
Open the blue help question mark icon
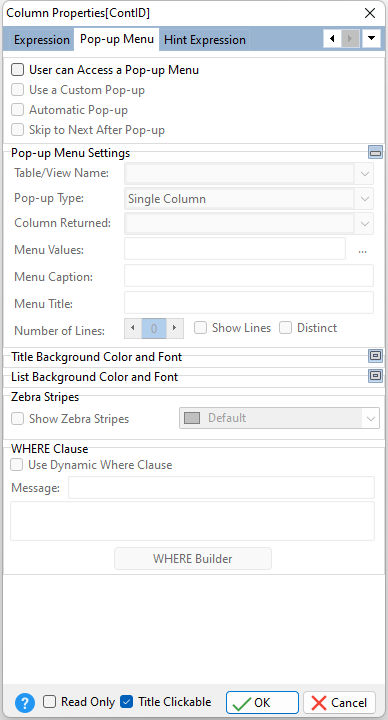coord(25,702)
